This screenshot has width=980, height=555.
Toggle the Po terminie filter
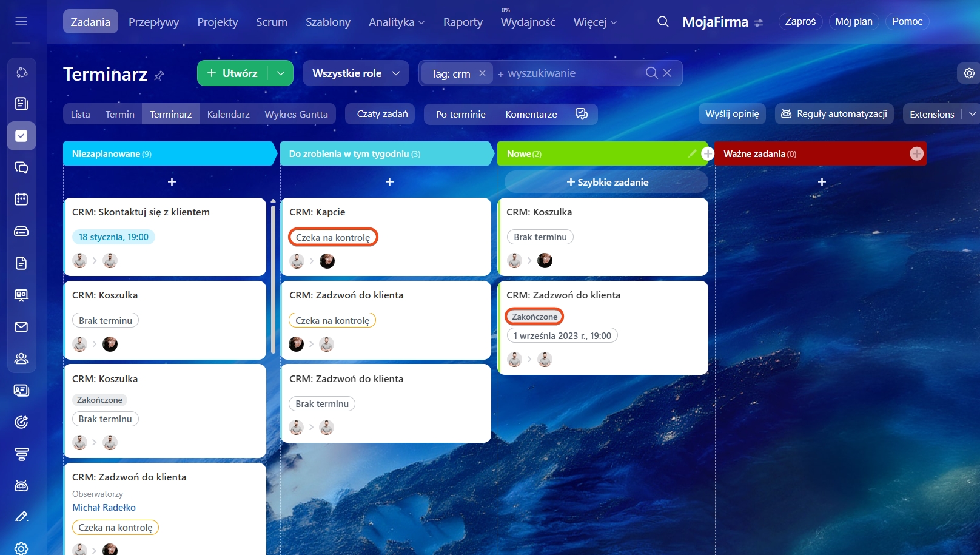[x=460, y=114]
